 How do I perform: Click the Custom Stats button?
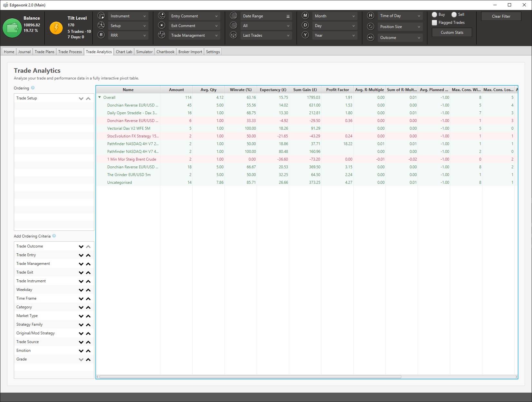coord(452,33)
